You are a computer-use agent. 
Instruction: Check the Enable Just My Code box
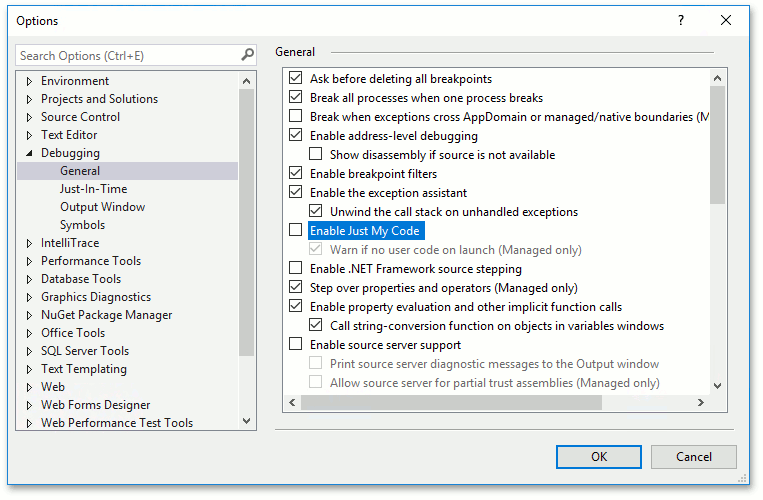295,230
